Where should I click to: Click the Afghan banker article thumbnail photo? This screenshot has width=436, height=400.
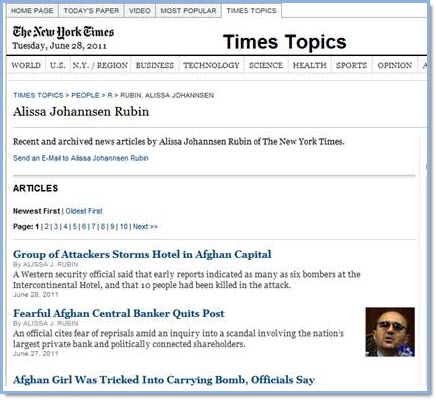tap(390, 332)
